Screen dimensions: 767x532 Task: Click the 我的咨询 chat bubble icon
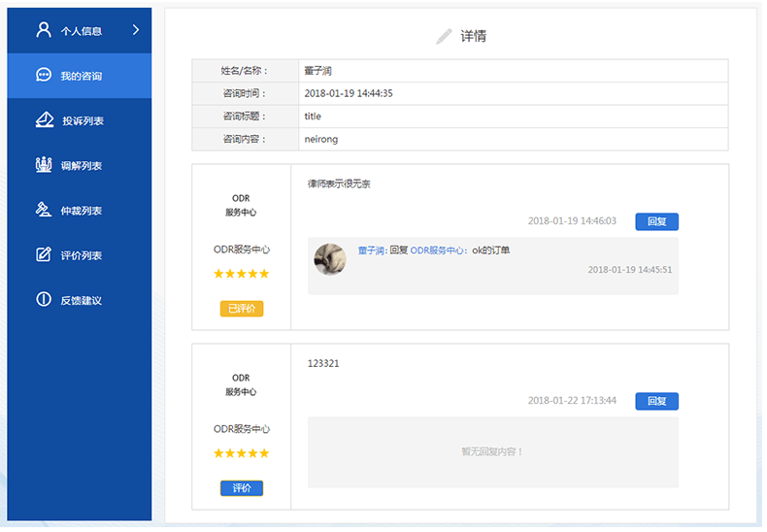(x=43, y=76)
